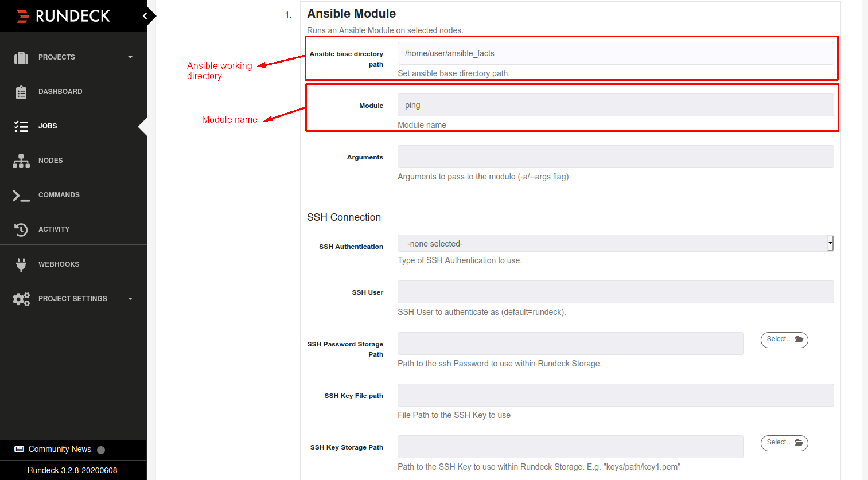Click the folder icon in the SSH Key Storage Select button
868x480 pixels.
[799, 443]
